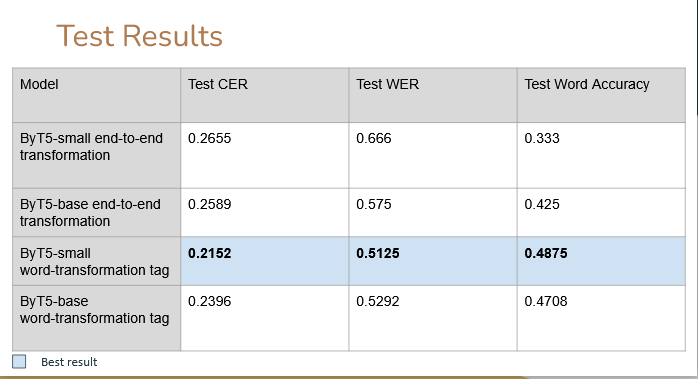698x379 pixels.
Task: Click the Best result legend color swatch
Action: coord(19,362)
